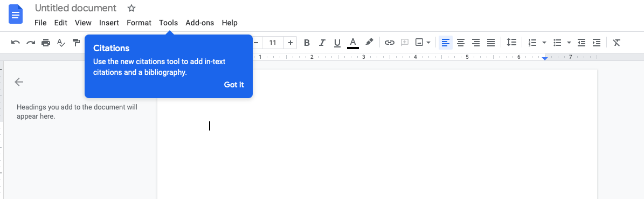Click the Redo arrow icon
This screenshot has width=644, height=199.
[x=31, y=43]
